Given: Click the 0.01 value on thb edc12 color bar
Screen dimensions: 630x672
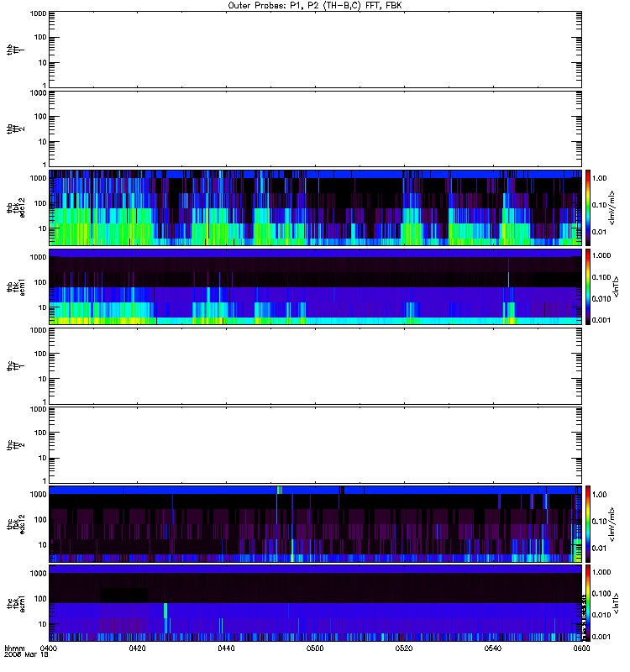Looking at the screenshot, I should pyautogui.click(x=599, y=232).
